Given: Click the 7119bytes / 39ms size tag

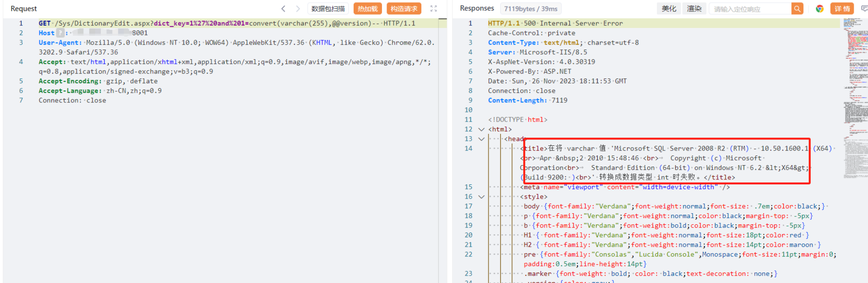Looking at the screenshot, I should pyautogui.click(x=531, y=9).
